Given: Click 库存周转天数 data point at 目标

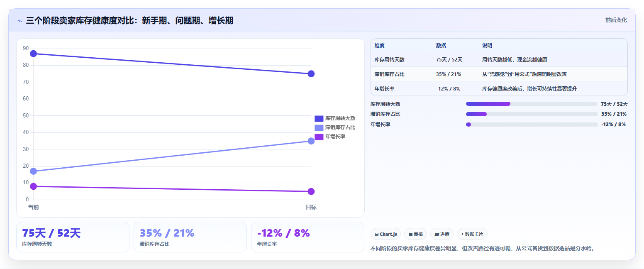Looking at the screenshot, I should (x=311, y=74).
